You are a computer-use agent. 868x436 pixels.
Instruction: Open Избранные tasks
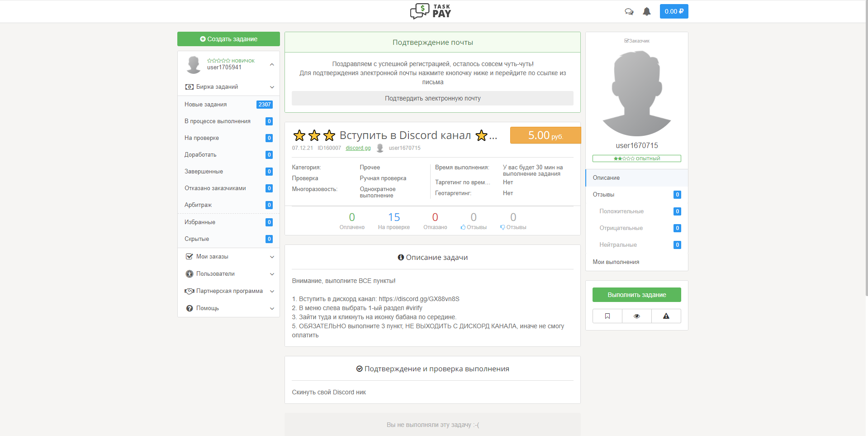[x=228, y=222]
